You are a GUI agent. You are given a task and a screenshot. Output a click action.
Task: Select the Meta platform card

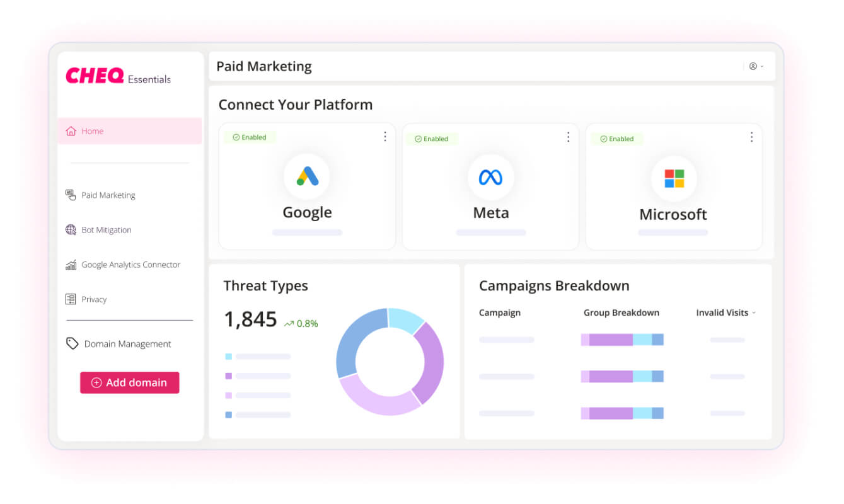click(490, 186)
